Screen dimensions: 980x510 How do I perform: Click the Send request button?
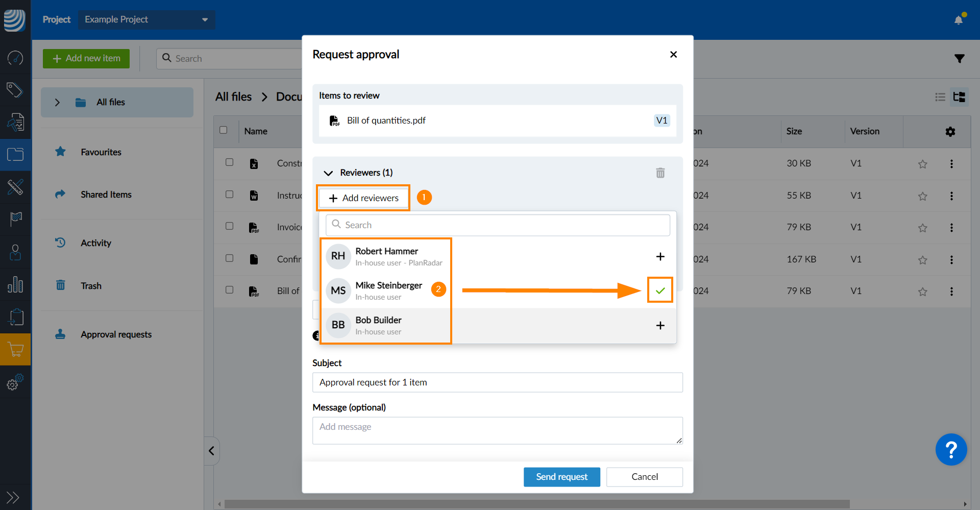click(x=561, y=477)
